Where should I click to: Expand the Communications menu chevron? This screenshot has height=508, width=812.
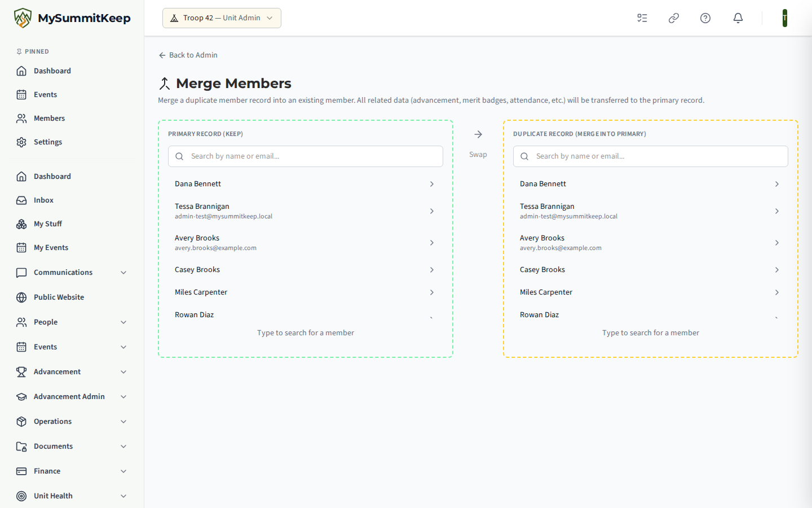123,273
